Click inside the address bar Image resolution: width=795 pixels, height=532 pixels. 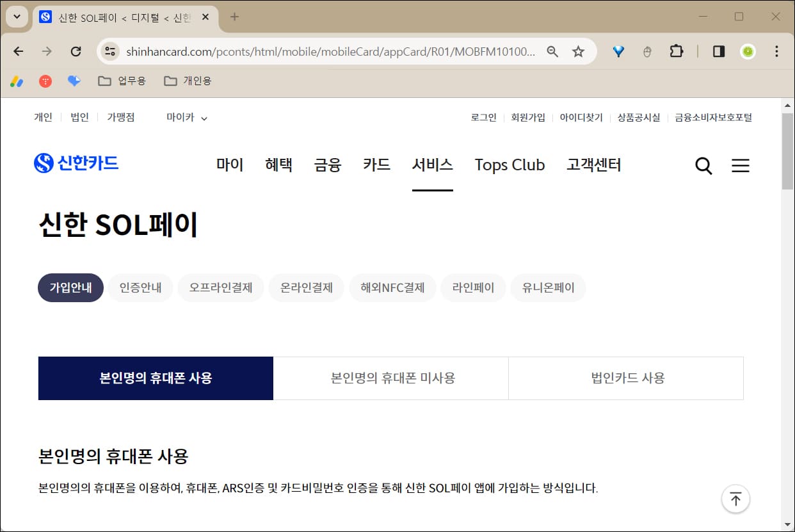(x=320, y=51)
